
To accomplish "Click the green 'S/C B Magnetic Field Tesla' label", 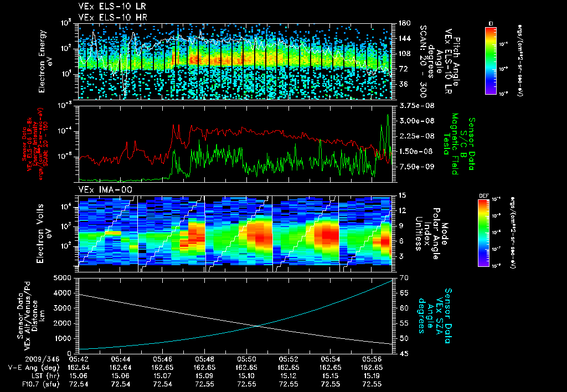I will click(x=458, y=144).
